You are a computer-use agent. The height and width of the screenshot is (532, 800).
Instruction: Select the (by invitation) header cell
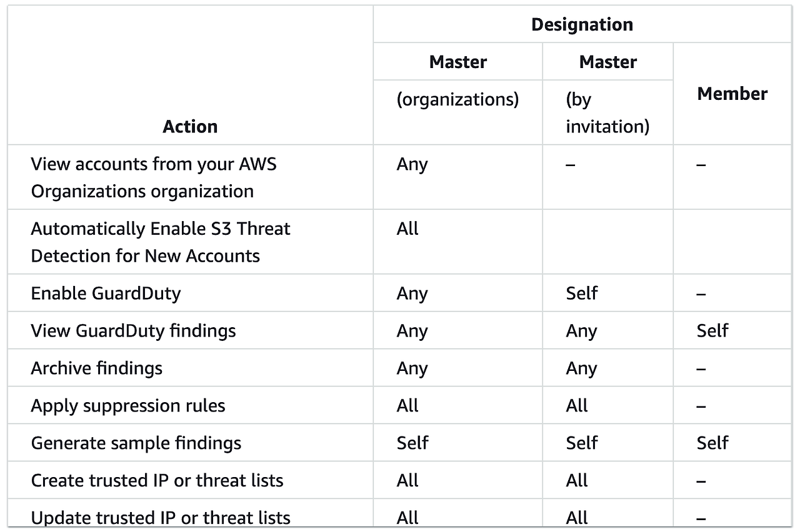pos(607,112)
